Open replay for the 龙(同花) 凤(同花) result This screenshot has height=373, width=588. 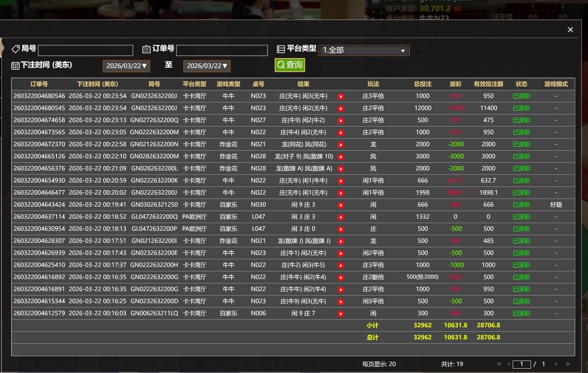(341, 145)
